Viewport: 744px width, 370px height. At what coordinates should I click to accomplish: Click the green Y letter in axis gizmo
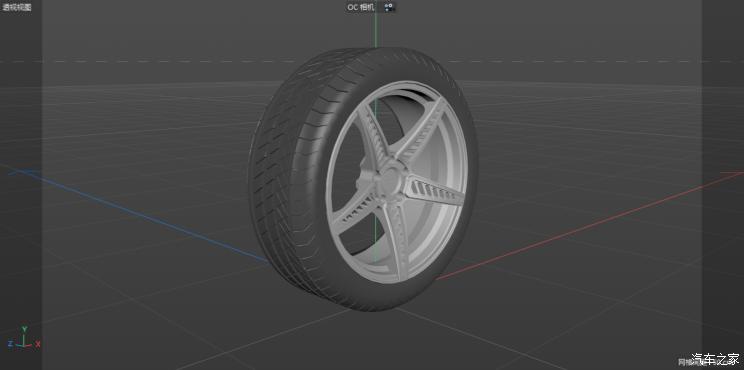pyautogui.click(x=24, y=329)
